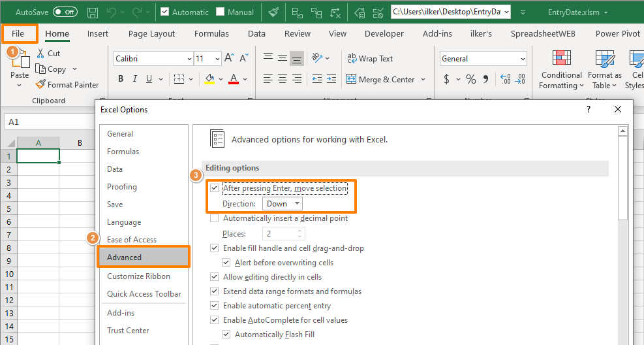The width and height of the screenshot is (644, 345).
Task: Click the Redo arrow icon
Action: point(137,12)
